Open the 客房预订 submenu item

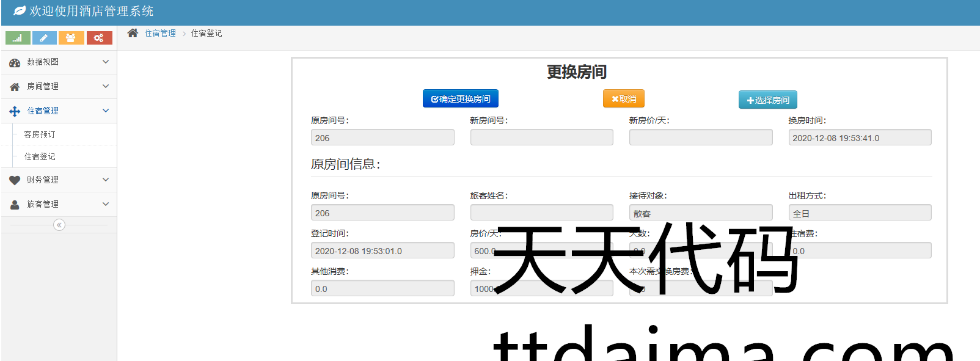[40, 134]
